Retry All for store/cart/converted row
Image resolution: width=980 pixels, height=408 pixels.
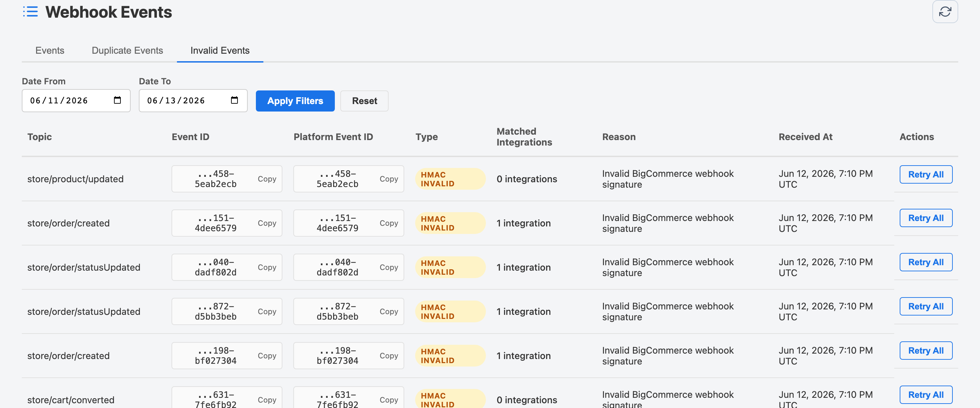926,395
